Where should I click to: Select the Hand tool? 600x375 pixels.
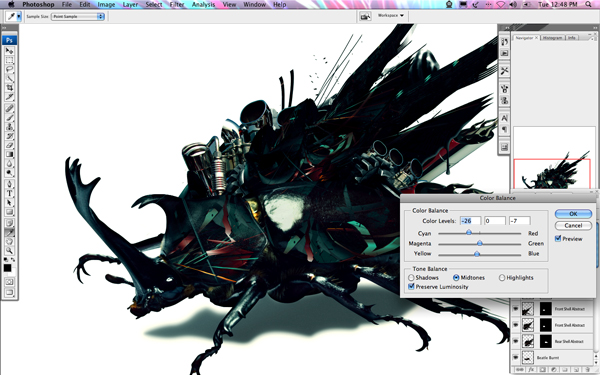(9, 241)
